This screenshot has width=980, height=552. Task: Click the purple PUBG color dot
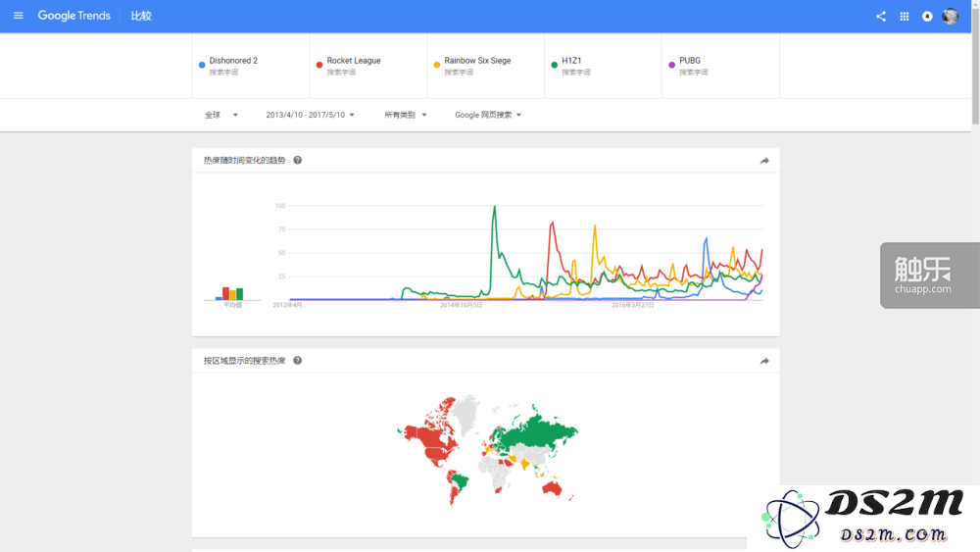672,65
